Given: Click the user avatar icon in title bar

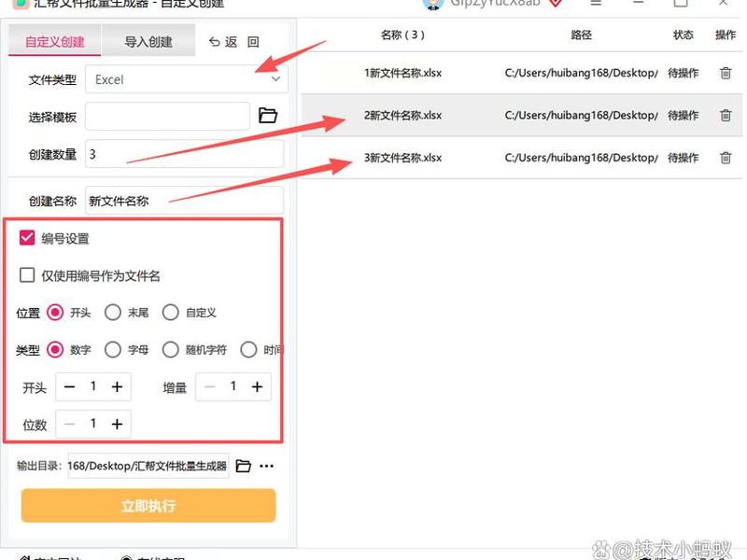Looking at the screenshot, I should [x=433, y=4].
